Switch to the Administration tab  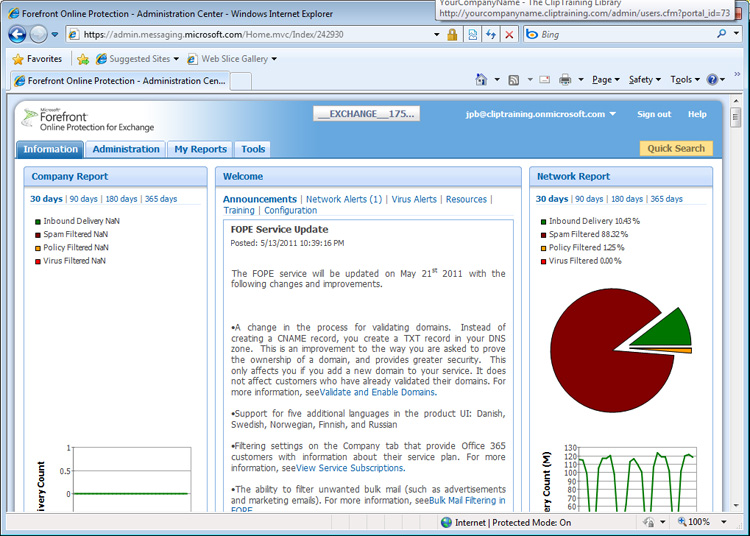point(126,149)
